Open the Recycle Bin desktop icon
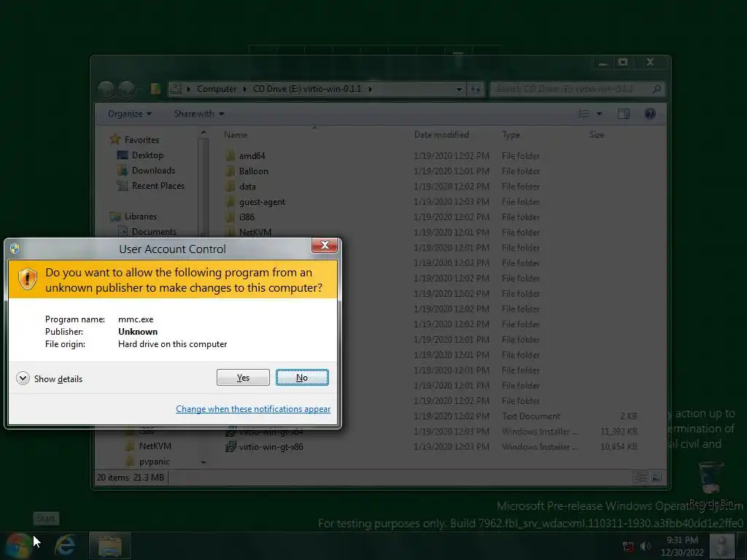The image size is (747, 560). 711,483
